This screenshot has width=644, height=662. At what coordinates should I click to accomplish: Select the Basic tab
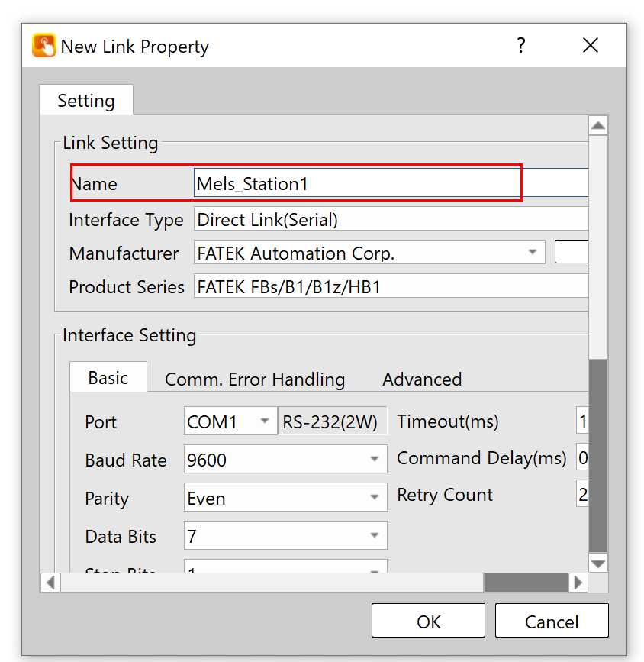click(x=108, y=378)
